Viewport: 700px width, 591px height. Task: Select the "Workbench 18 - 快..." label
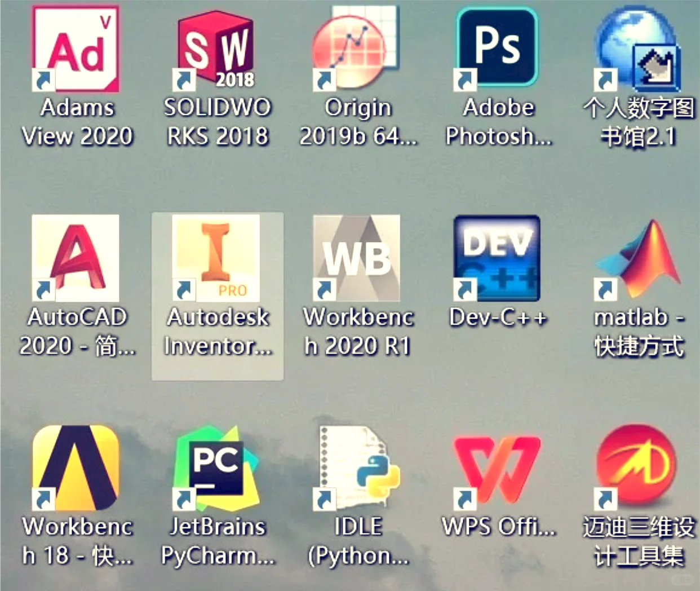point(77,541)
